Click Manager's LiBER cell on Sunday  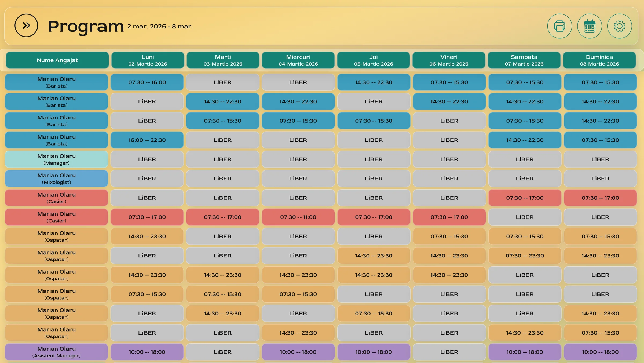(600, 159)
